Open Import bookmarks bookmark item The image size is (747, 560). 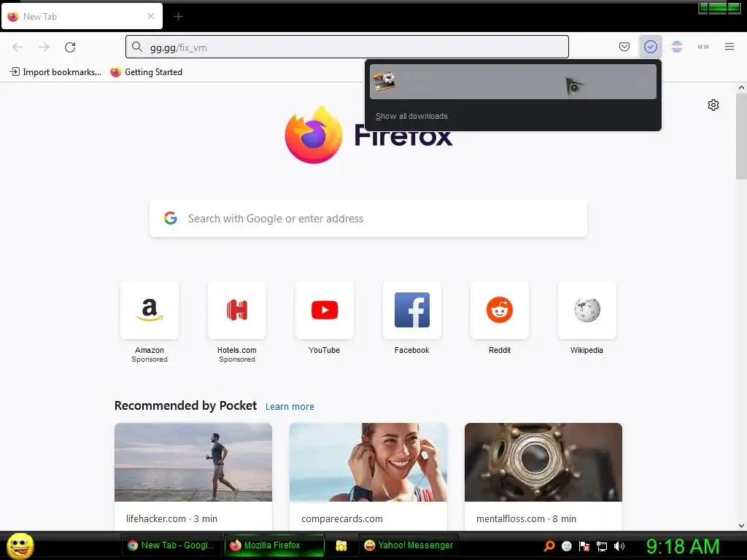(x=55, y=72)
